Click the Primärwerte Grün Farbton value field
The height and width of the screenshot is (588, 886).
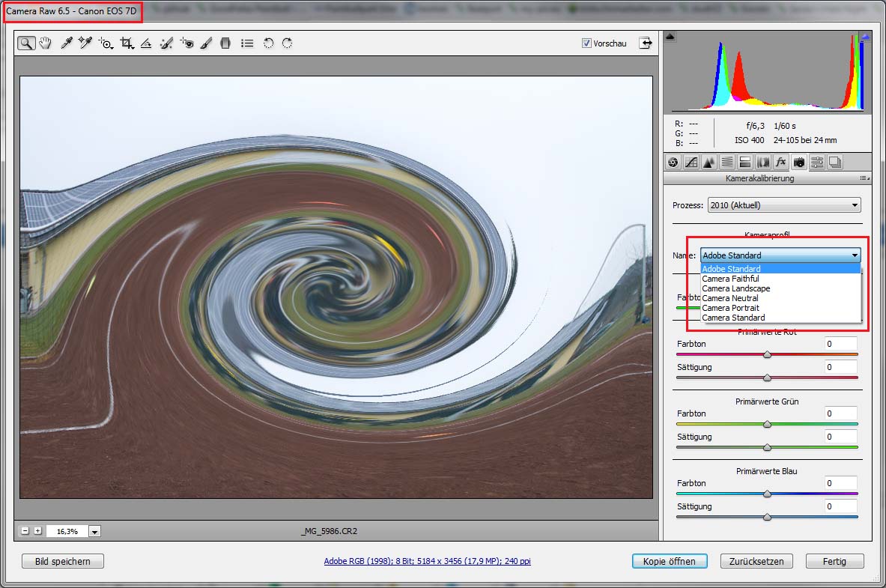[x=840, y=413]
